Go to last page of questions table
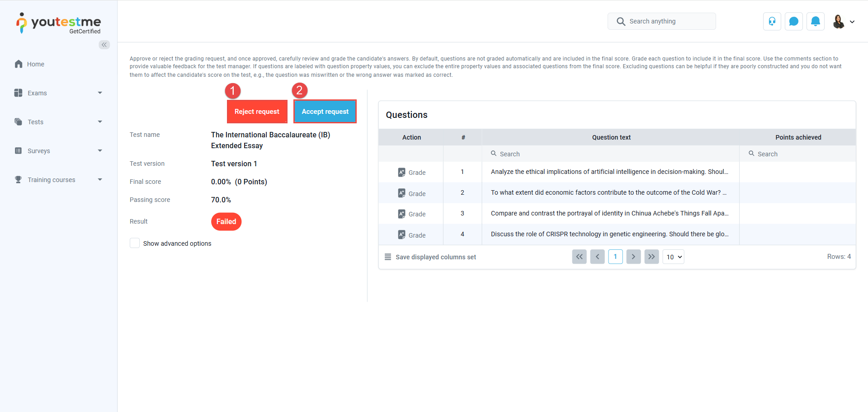 tap(651, 257)
